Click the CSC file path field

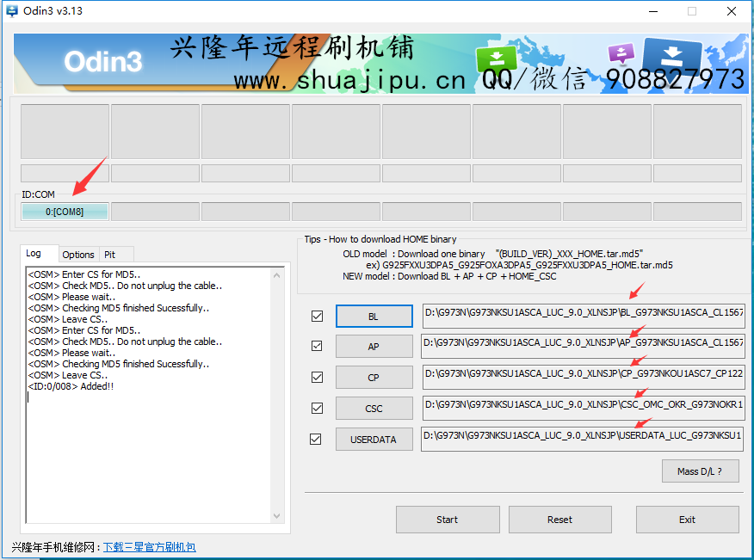pos(584,408)
